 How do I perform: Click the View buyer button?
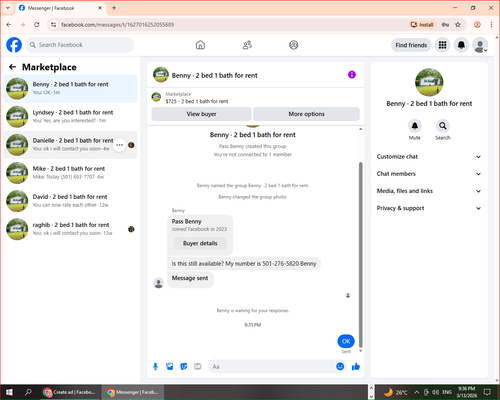point(201,114)
